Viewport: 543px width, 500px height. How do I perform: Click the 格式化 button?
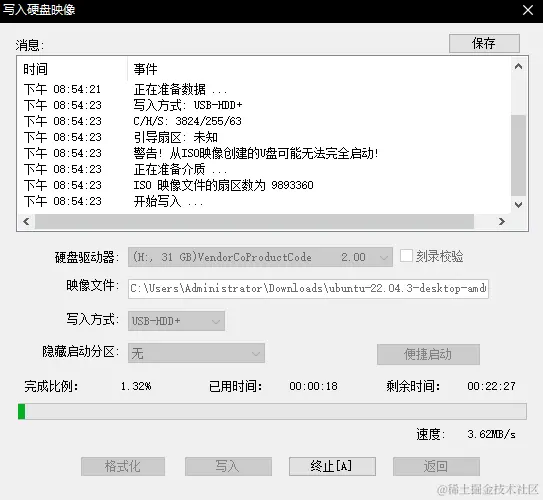click(123, 466)
